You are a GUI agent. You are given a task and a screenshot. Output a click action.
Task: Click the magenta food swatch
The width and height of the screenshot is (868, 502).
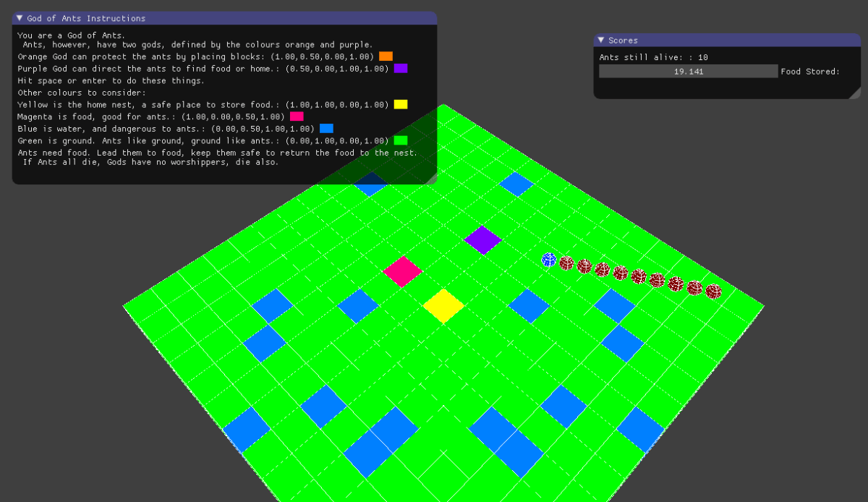[x=296, y=116]
